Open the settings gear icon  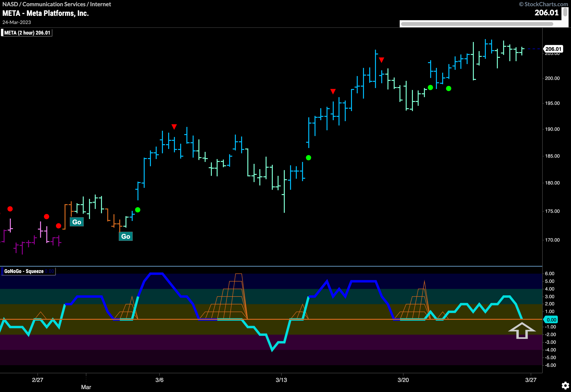(x=565, y=385)
